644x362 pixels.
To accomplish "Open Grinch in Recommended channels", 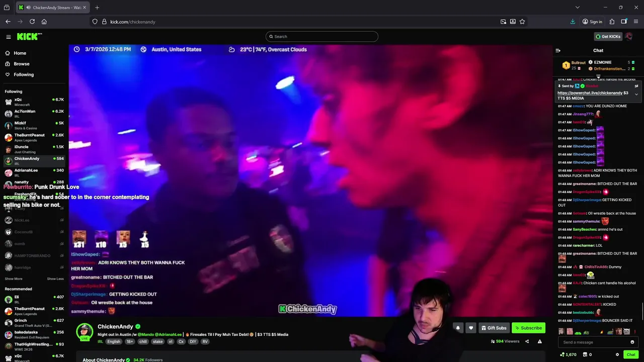I will pos(34,323).
